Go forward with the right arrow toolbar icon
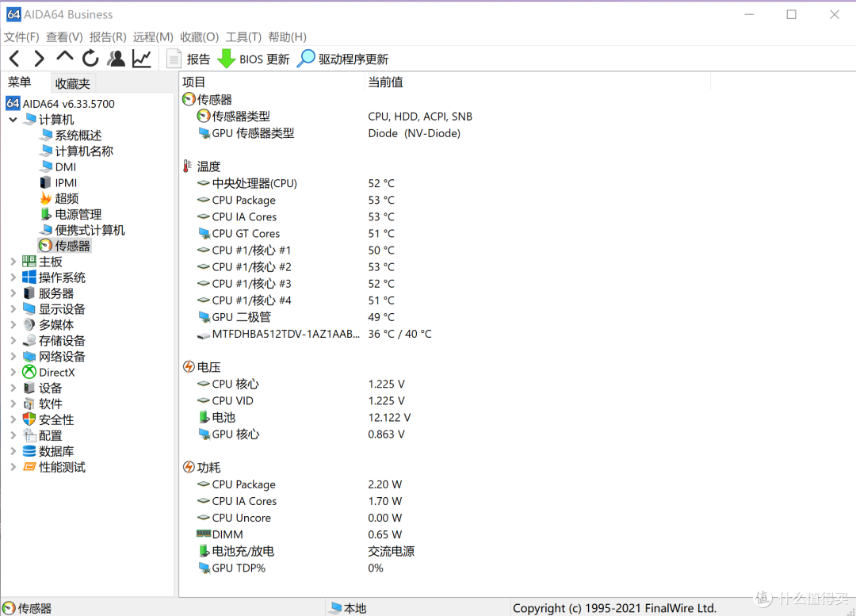This screenshot has width=856, height=616. [x=39, y=59]
